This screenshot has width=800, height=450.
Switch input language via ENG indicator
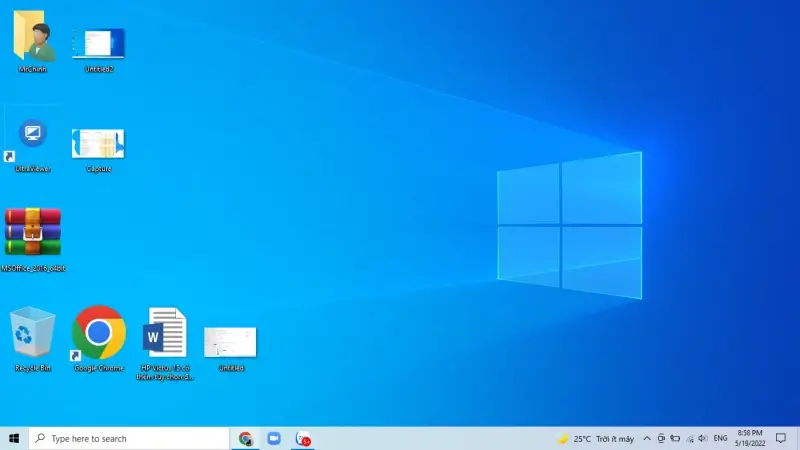[720, 439]
